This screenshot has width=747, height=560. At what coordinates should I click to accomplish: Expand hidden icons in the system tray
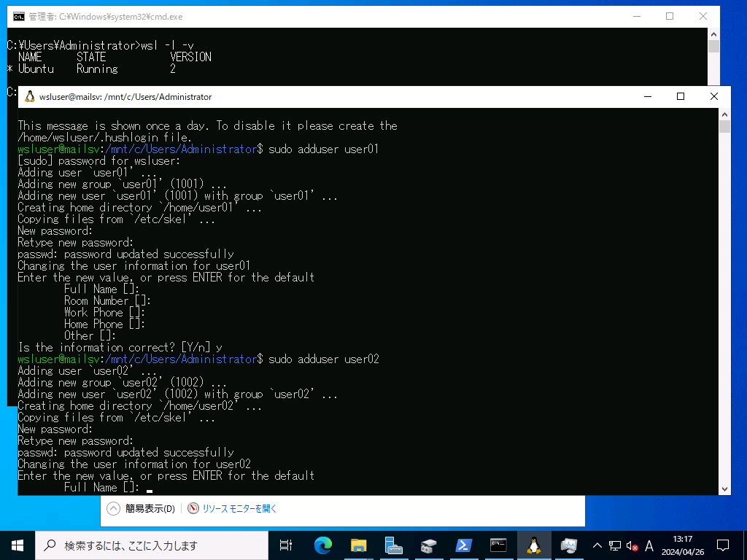(x=597, y=545)
